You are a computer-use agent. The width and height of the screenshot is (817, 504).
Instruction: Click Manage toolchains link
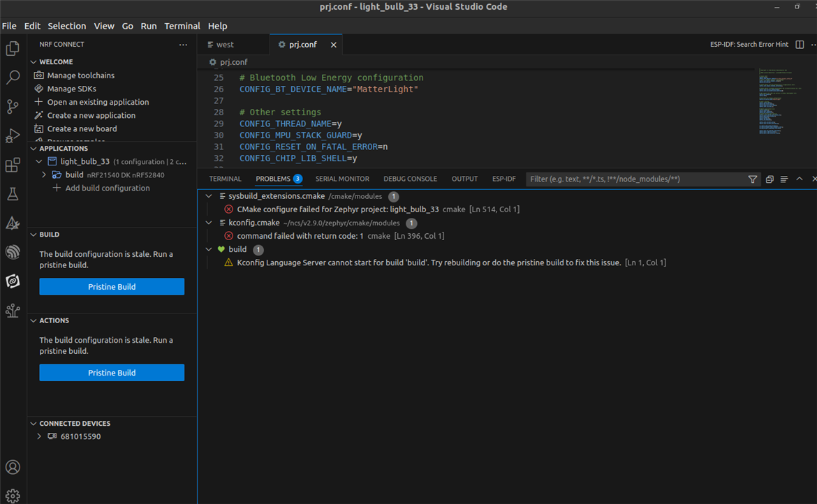tap(81, 75)
